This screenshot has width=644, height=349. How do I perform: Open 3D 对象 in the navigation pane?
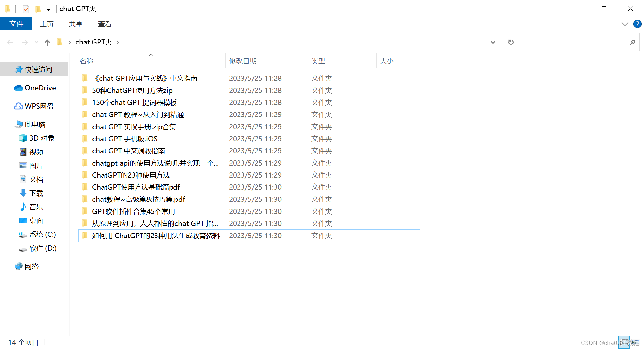coord(37,138)
